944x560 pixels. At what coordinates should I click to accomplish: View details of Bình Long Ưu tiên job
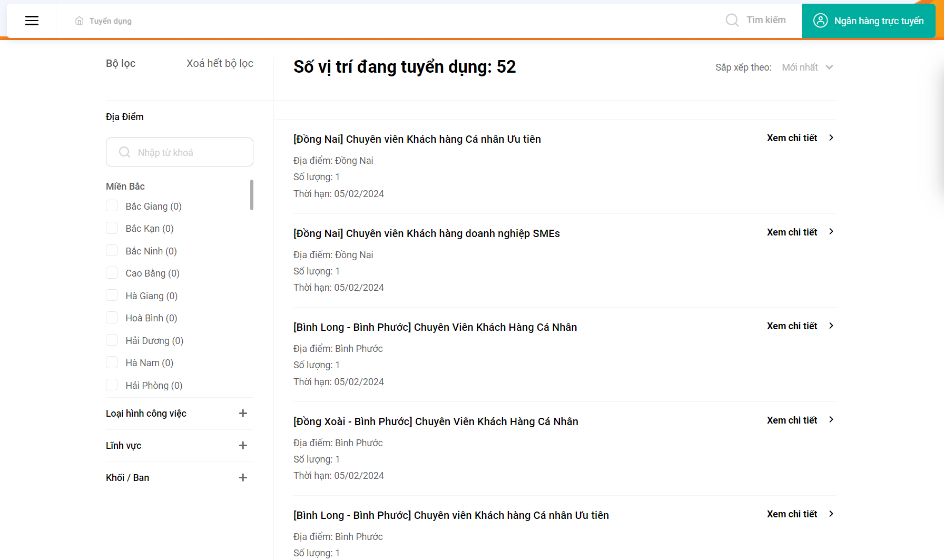792,514
